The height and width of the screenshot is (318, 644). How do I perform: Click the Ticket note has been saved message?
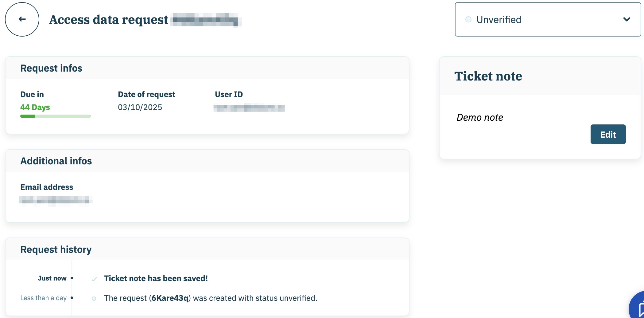[156, 278]
